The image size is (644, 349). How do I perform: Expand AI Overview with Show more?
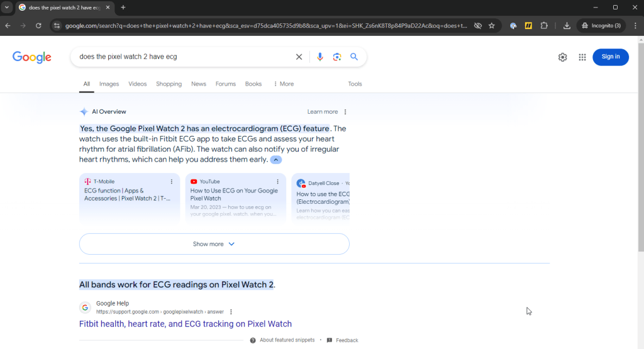(214, 244)
